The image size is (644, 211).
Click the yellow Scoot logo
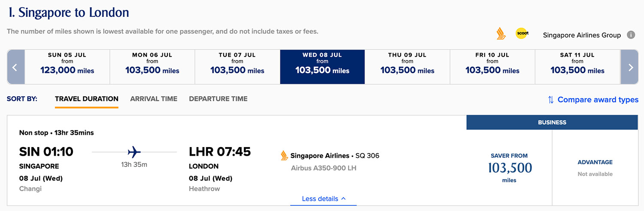[522, 34]
